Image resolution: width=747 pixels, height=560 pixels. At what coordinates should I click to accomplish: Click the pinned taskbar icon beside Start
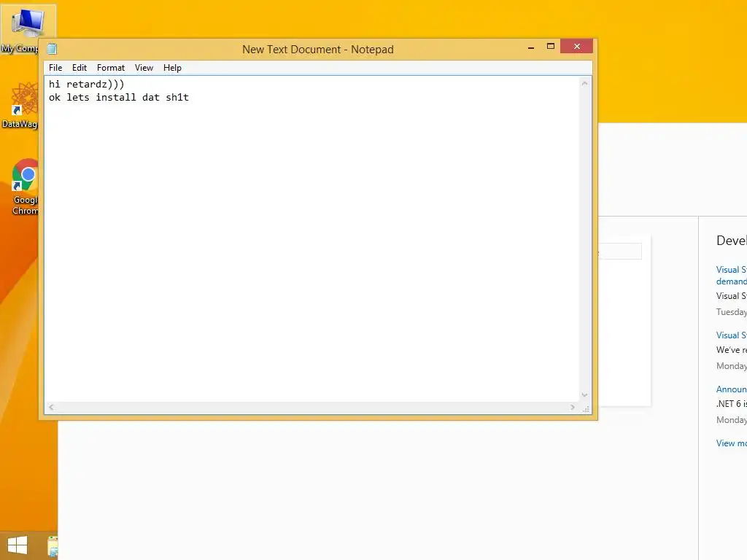click(x=53, y=546)
